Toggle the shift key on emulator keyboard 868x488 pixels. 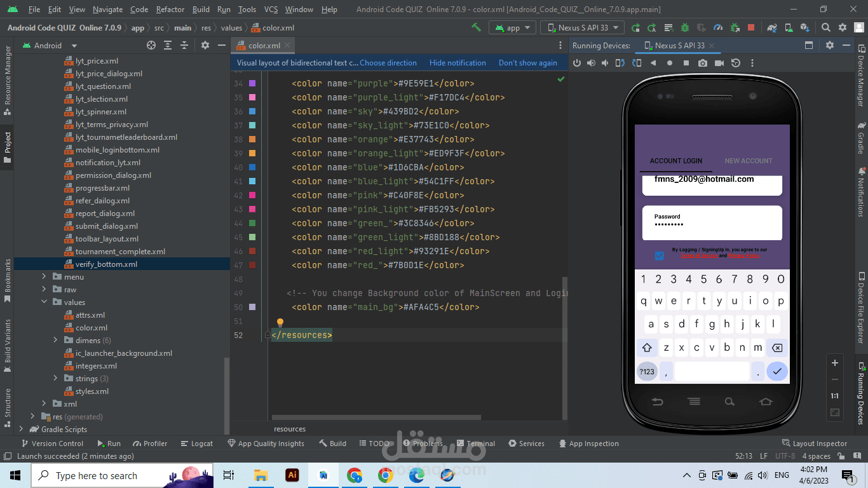coord(647,348)
